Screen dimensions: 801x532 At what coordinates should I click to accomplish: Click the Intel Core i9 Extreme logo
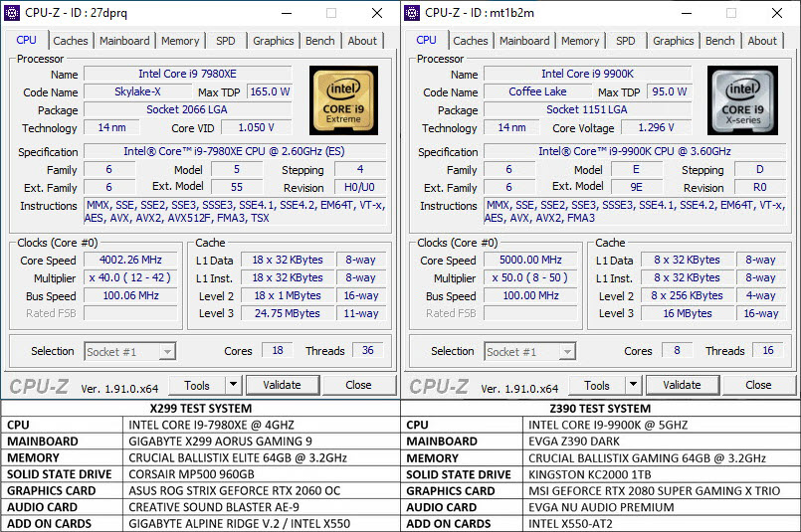click(344, 100)
